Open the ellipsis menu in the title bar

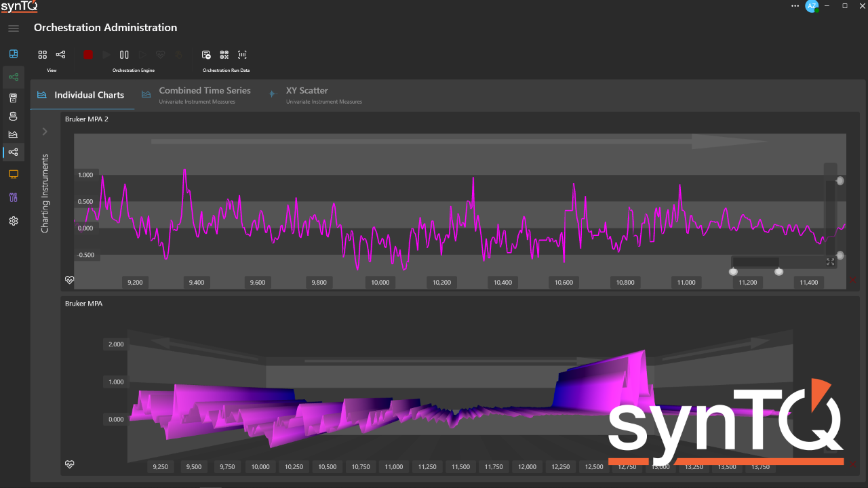tap(795, 6)
